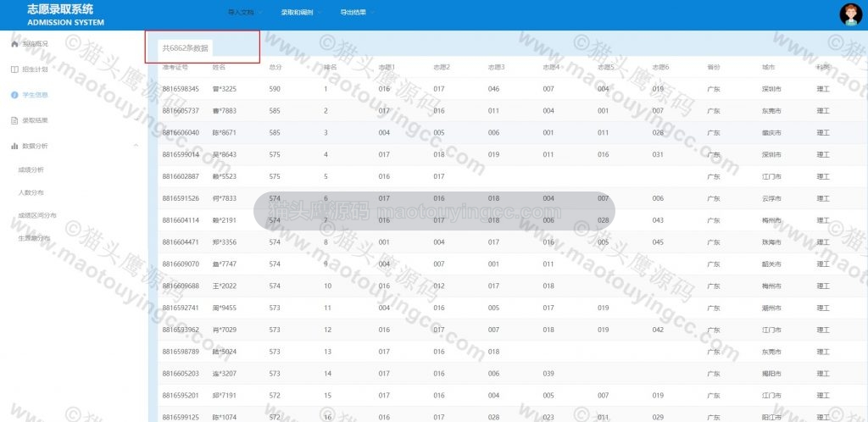Click the 志愿2 column header

click(442, 67)
